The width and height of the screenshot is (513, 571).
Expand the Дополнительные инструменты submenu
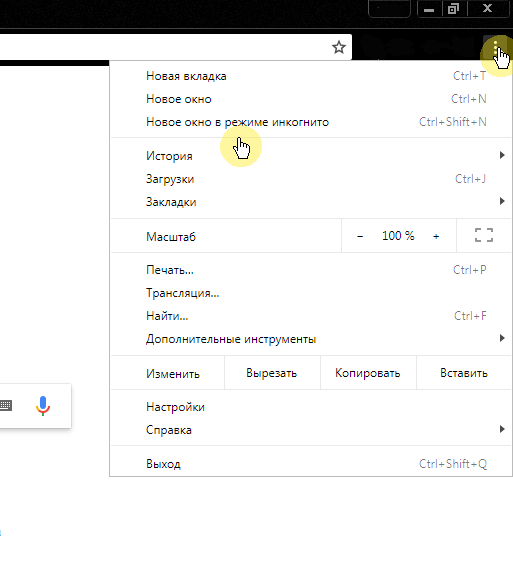(311, 339)
